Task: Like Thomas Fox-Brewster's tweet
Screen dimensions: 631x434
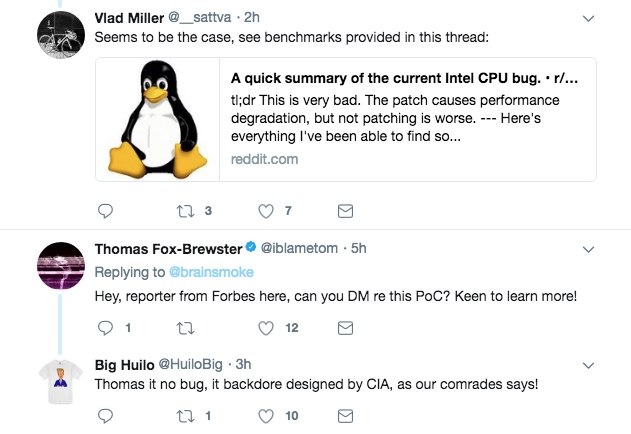Action: click(266, 328)
